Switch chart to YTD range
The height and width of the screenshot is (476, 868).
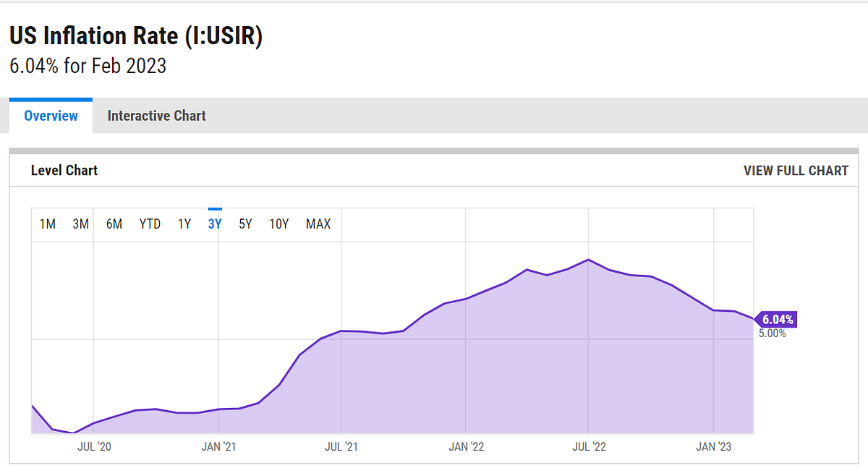click(150, 224)
